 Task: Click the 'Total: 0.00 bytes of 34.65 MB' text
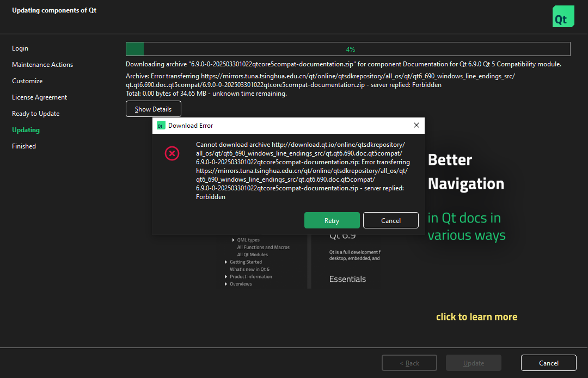pos(206,94)
